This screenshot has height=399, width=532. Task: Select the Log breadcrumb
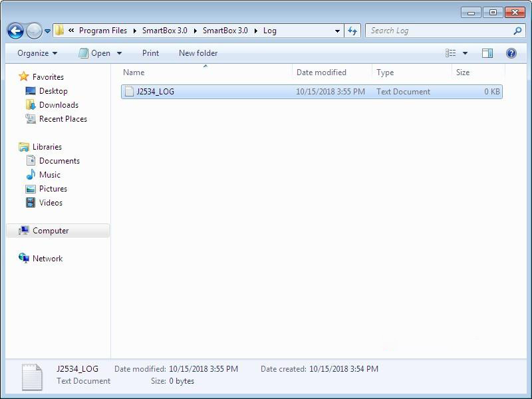(x=270, y=31)
